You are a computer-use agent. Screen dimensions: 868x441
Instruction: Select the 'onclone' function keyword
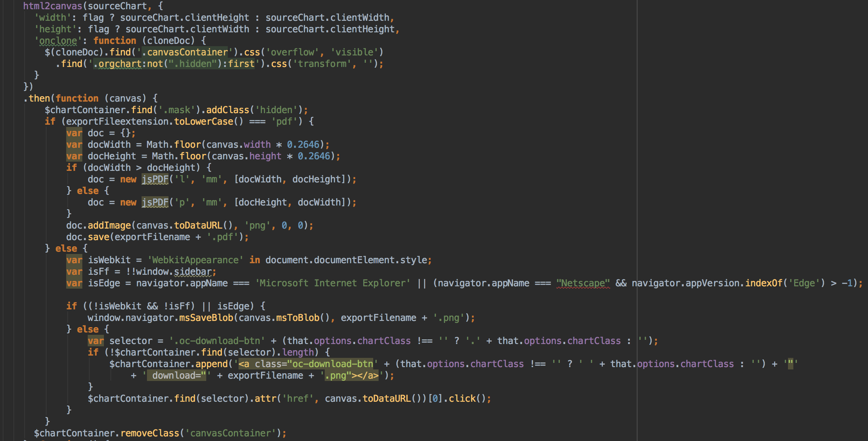115,40
